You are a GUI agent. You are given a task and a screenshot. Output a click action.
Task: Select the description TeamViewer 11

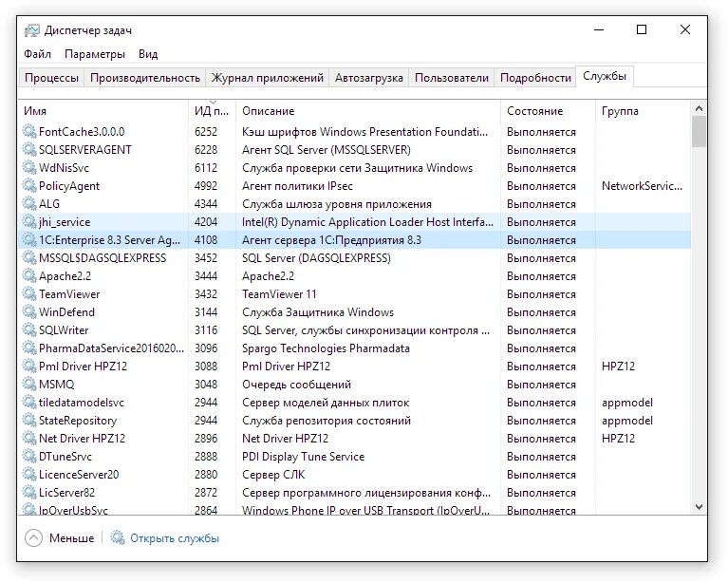[279, 294]
